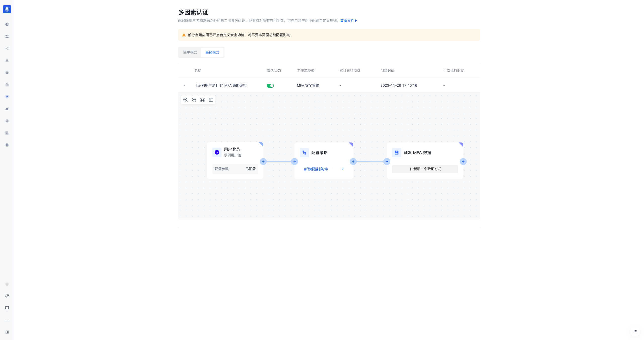Select the 高级模式 tab
The image size is (644, 340).
point(212,52)
